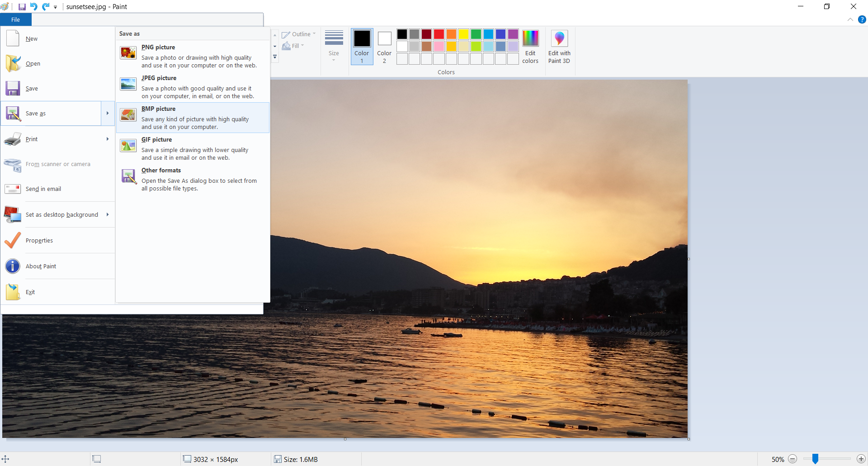Click the Paint Help question mark icon
Screen dimensions: 868x466
click(862, 19)
